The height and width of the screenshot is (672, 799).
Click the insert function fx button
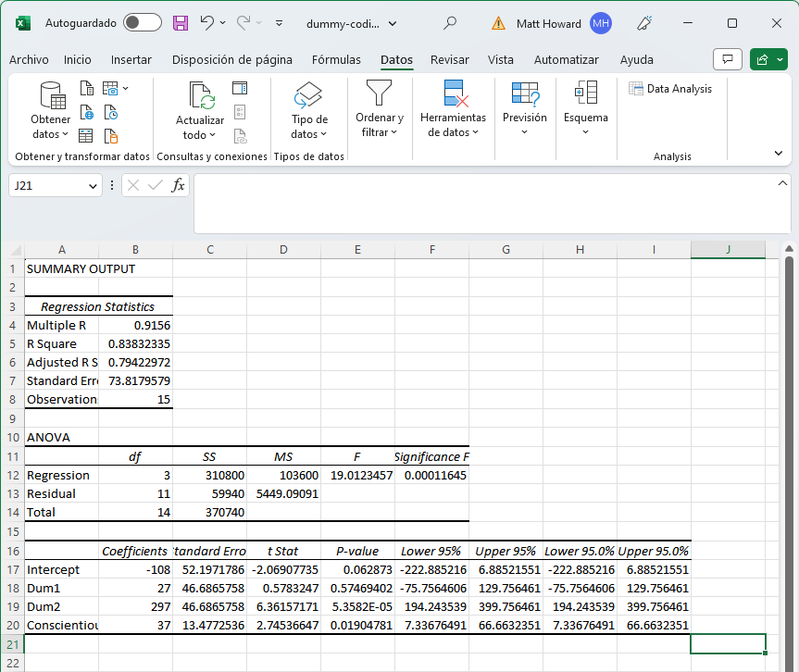click(179, 186)
